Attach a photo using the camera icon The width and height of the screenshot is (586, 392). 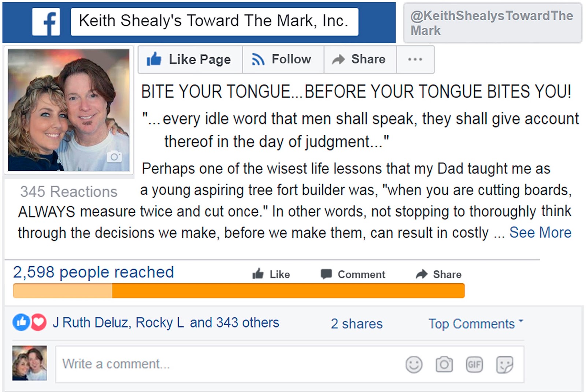444,365
